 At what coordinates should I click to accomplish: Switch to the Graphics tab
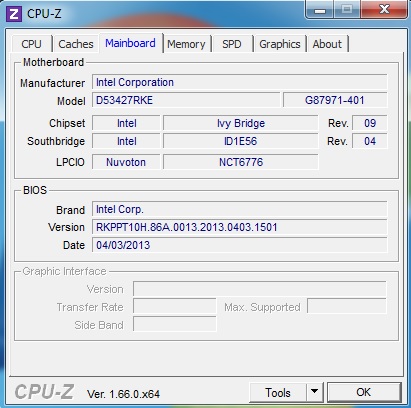coord(280,44)
